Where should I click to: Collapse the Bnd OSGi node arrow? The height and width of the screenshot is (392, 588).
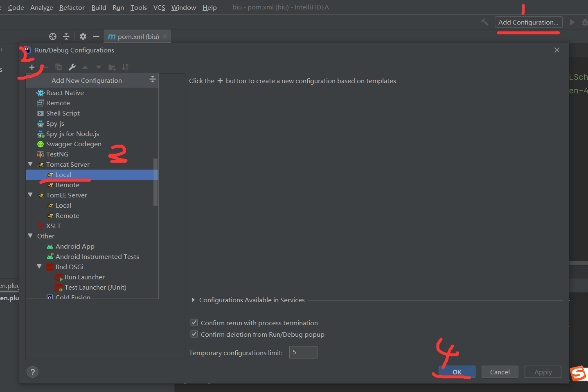click(x=39, y=267)
